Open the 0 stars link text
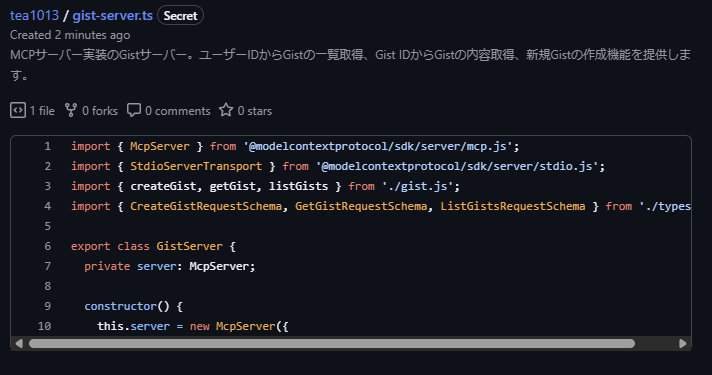This screenshot has width=712, height=375. coord(255,111)
